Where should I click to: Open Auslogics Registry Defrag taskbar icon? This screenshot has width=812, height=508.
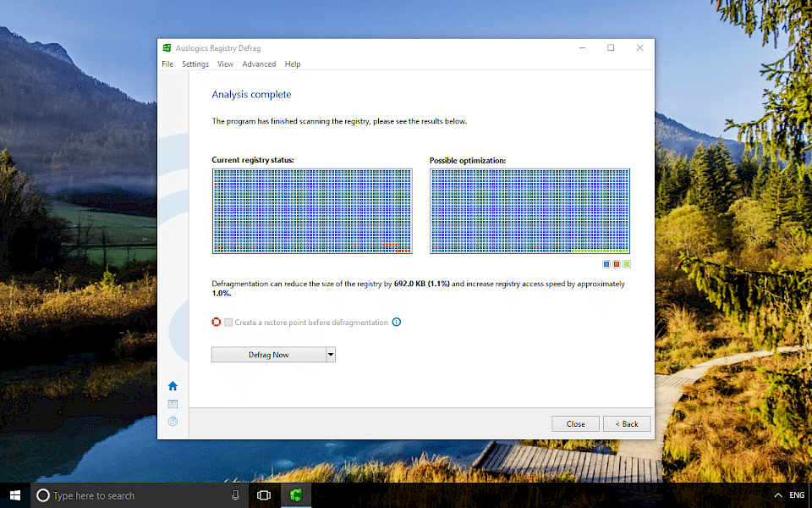point(296,495)
